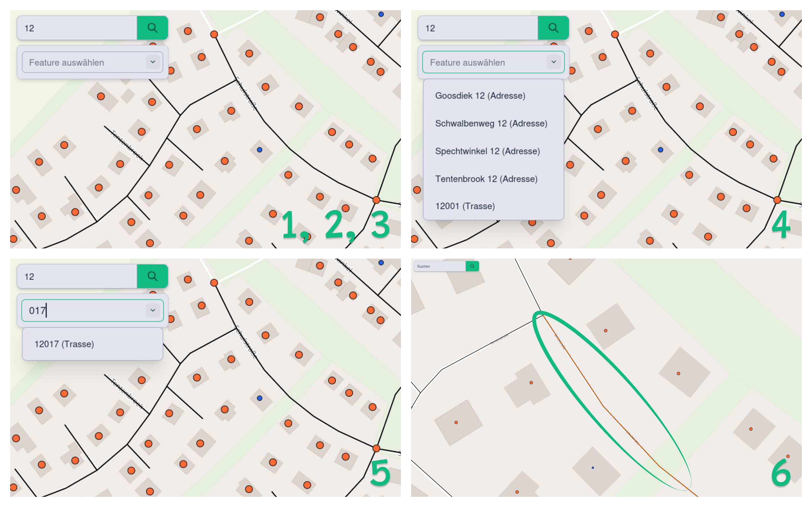Click the small Suchen magnifier icon in panel 6
Viewport: 812px width, 507px height.
click(x=473, y=266)
